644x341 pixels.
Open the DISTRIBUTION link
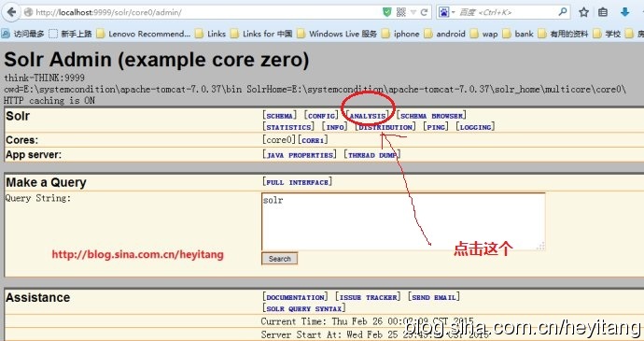[385, 127]
